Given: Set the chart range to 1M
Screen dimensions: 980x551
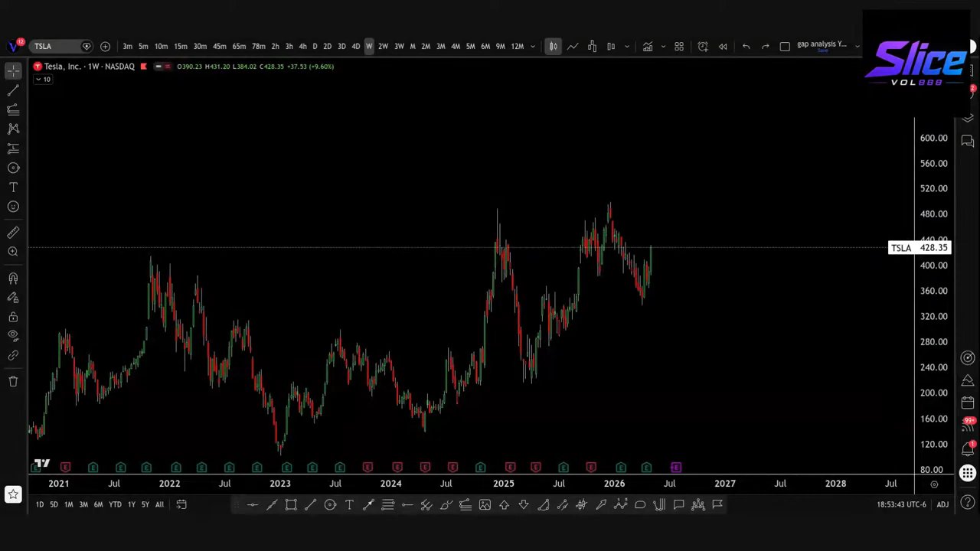Looking at the screenshot, I should (x=69, y=504).
